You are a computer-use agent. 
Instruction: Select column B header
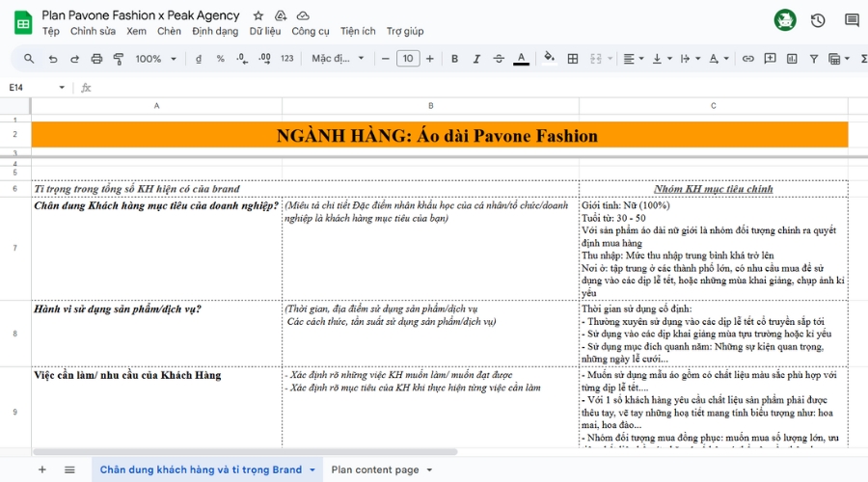tap(430, 106)
